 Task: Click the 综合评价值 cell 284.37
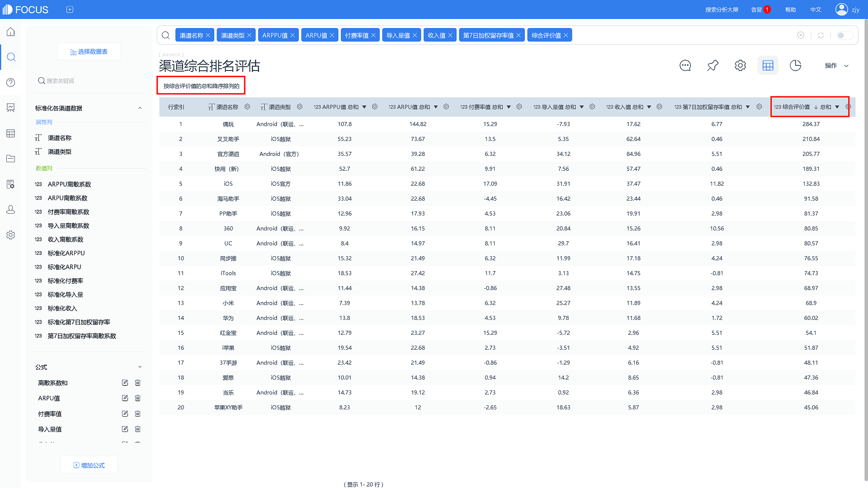[811, 124]
